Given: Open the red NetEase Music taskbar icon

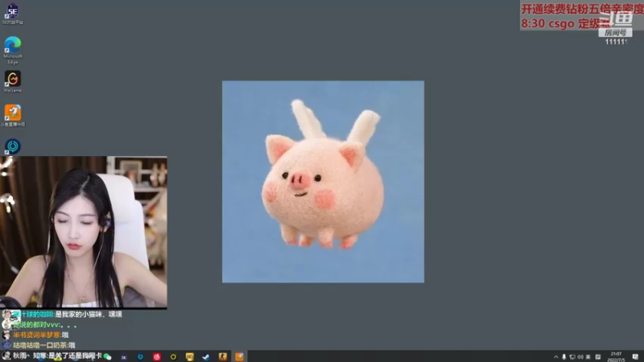Looking at the screenshot, I should click(157, 356).
